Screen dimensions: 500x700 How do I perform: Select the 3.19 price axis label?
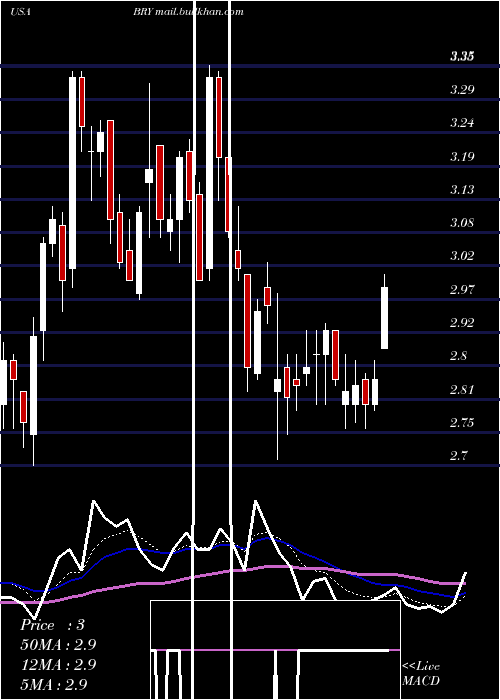(462, 156)
